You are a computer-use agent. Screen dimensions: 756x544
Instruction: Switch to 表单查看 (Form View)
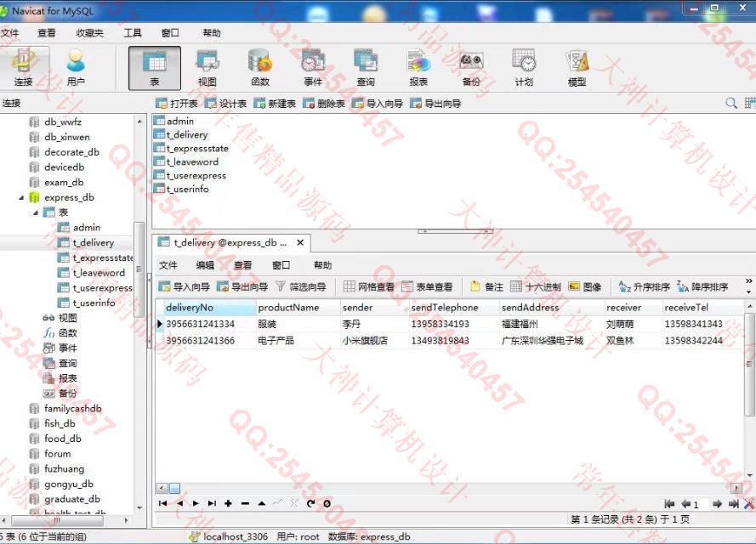427,286
